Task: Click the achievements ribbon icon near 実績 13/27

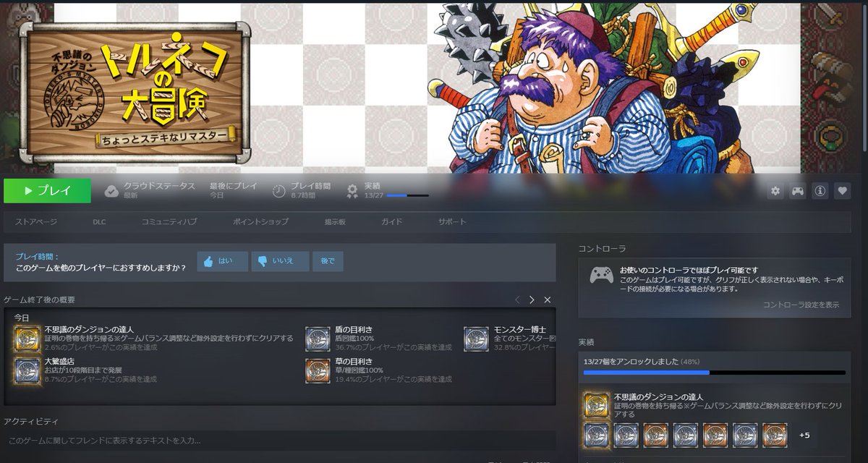Action: click(352, 191)
